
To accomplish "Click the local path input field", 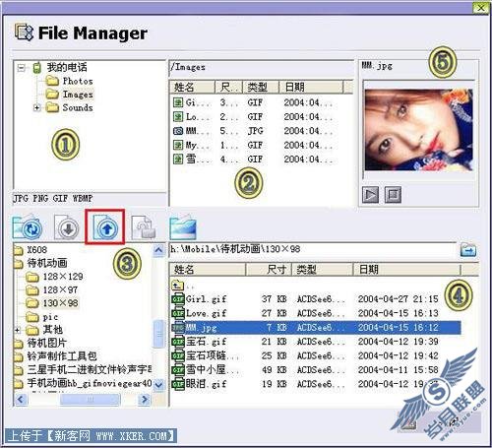I will (312, 249).
